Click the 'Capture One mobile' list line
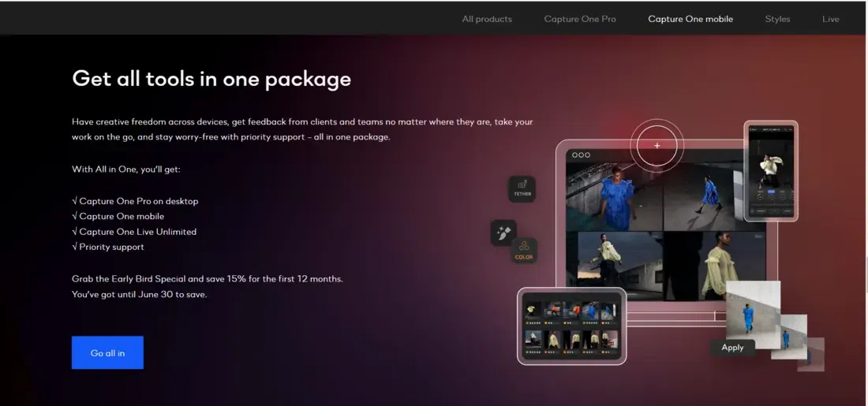 118,216
